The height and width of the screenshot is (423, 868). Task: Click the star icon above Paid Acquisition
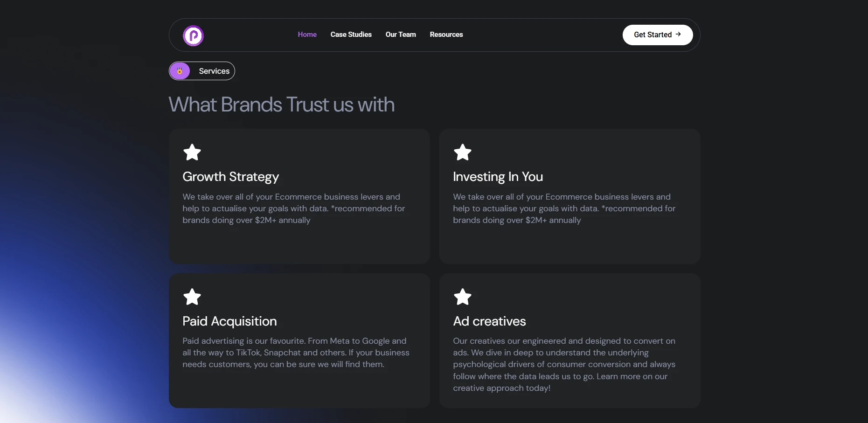[192, 297]
